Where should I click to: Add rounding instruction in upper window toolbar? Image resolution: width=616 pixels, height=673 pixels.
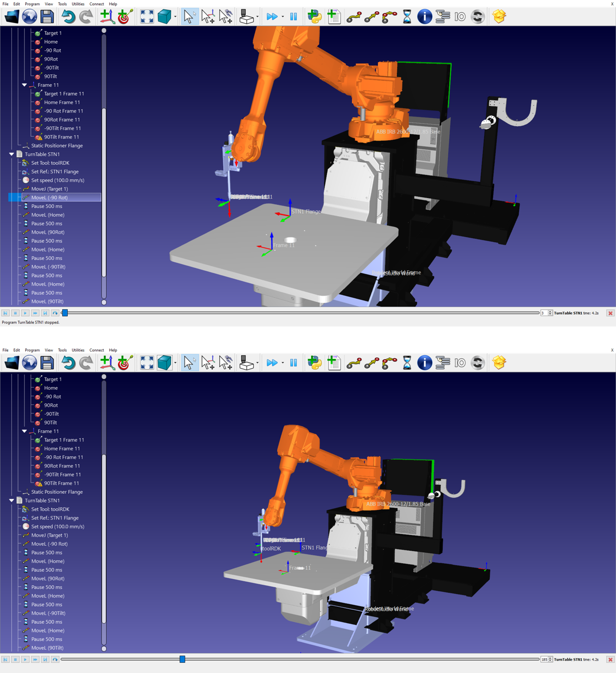click(x=478, y=17)
